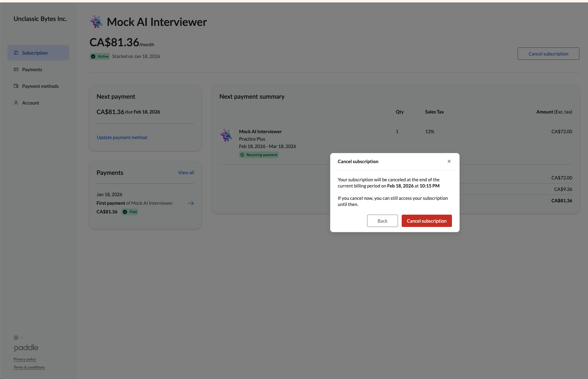This screenshot has width=588, height=379.
Task: Click the Mock AI Interviewer robot icon in header
Action: click(96, 22)
